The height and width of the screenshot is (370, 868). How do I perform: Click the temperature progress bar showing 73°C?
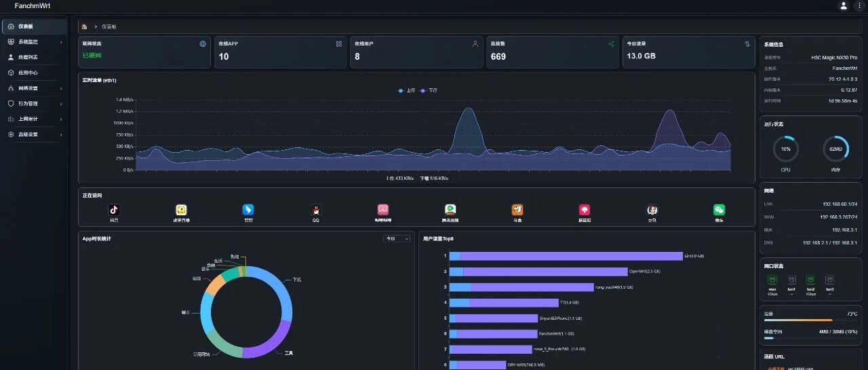click(812, 320)
